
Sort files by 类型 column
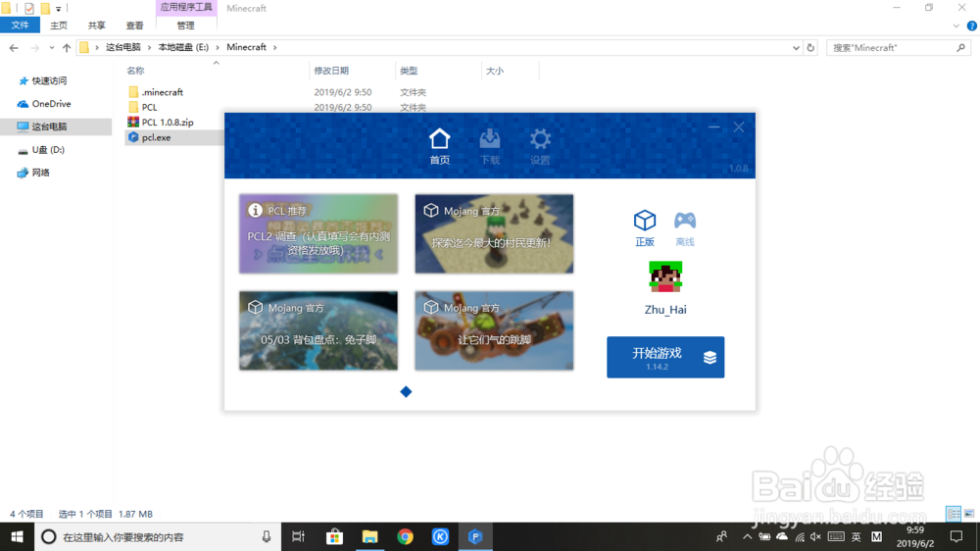pos(409,71)
